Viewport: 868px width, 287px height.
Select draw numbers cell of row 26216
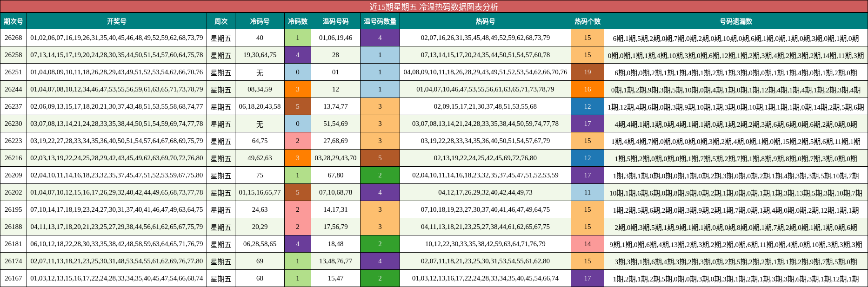pos(117,158)
